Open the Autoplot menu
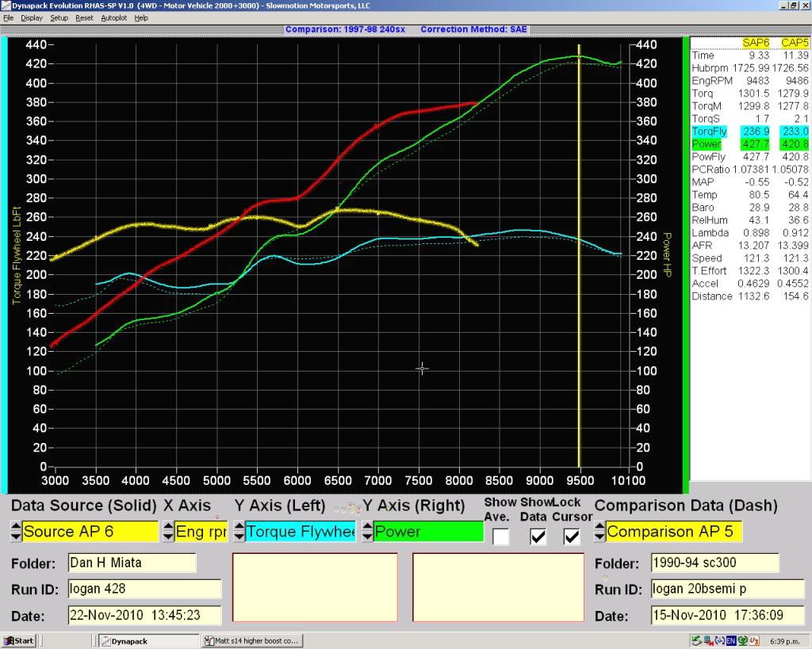Screen dimensions: 812x649 114,17
